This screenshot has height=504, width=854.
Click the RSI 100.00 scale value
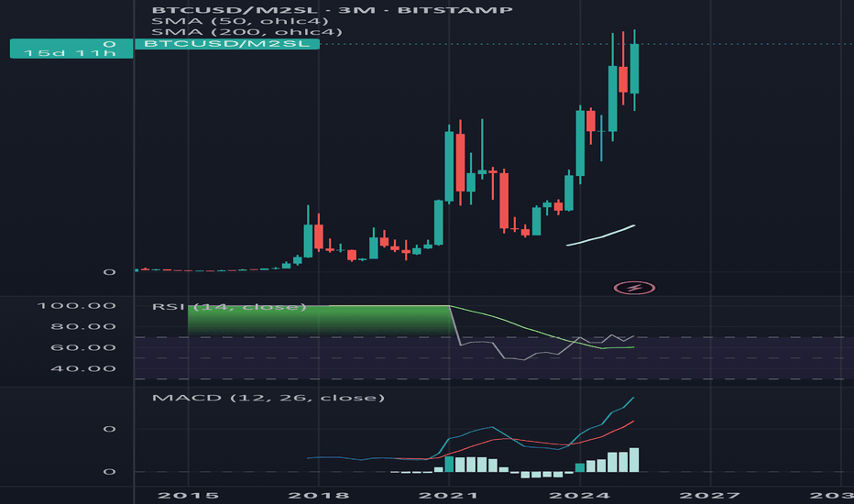pos(76,306)
